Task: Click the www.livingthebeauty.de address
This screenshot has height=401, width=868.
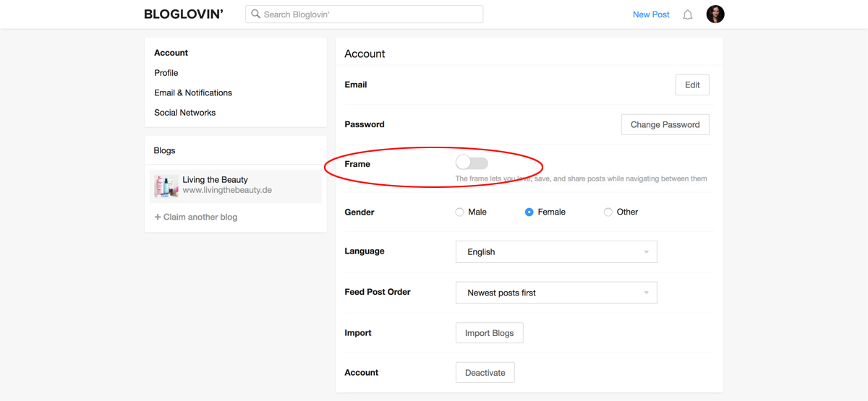Action: (x=227, y=191)
